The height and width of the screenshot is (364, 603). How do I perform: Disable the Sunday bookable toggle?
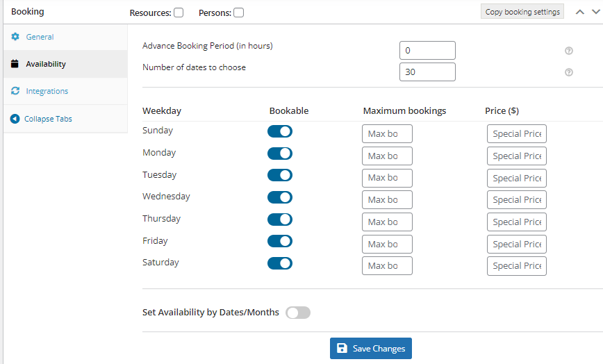point(280,131)
